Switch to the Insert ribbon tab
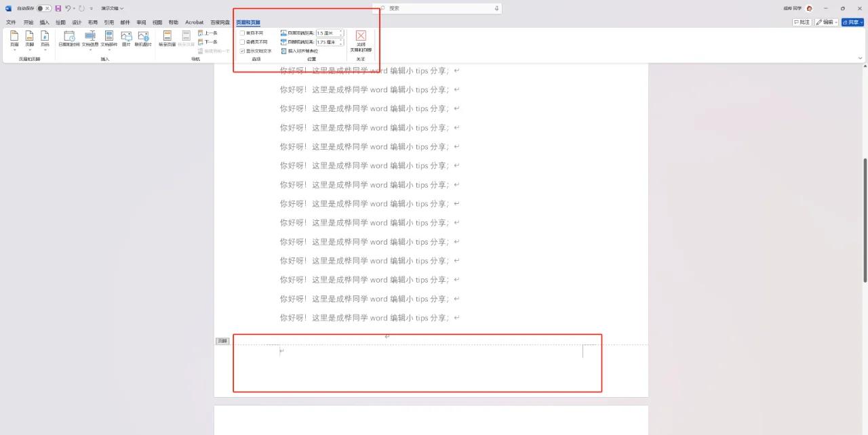The width and height of the screenshot is (868, 435). (44, 22)
